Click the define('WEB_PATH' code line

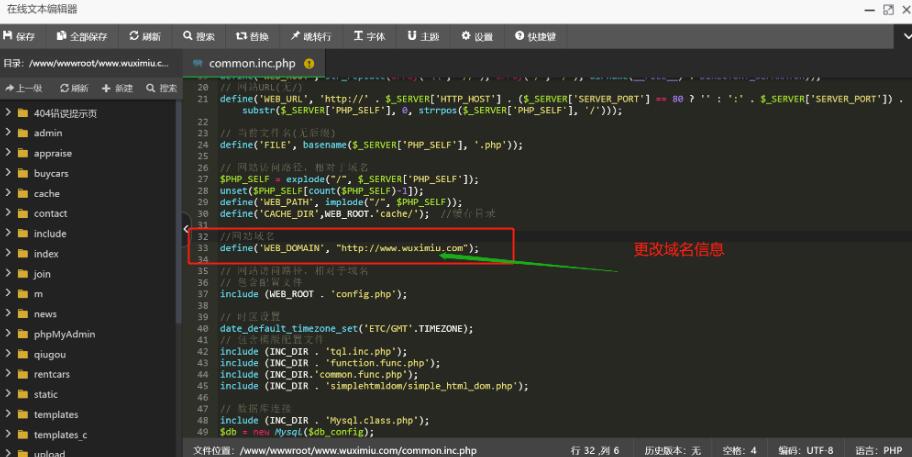pos(341,202)
